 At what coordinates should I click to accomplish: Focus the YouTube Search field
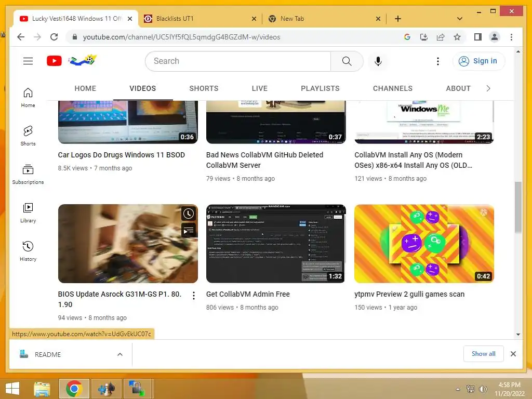point(237,61)
